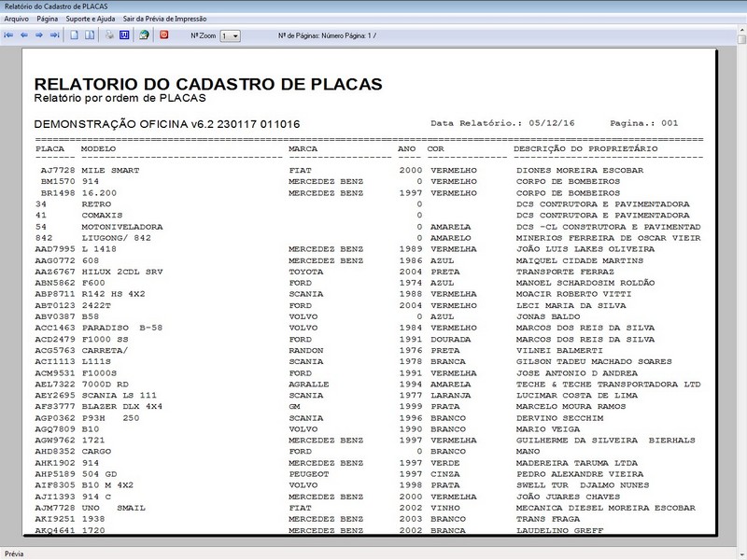Select zoom value 1 in the combo box

(x=227, y=35)
